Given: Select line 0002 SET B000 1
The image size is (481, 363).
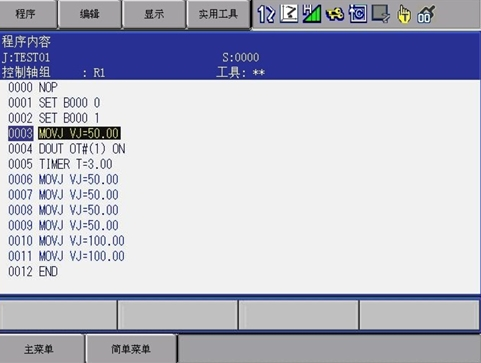Looking at the screenshot, I should 54,118.
